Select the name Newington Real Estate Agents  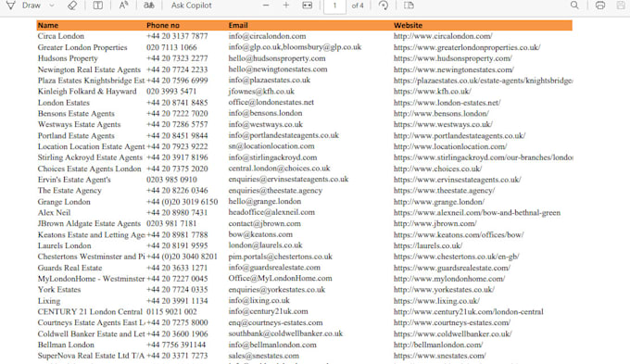pos(89,69)
